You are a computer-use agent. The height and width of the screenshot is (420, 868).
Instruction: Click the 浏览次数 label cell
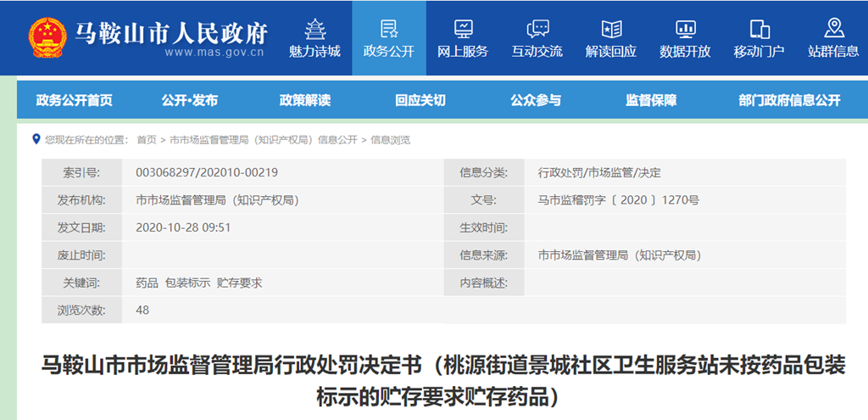(x=82, y=311)
